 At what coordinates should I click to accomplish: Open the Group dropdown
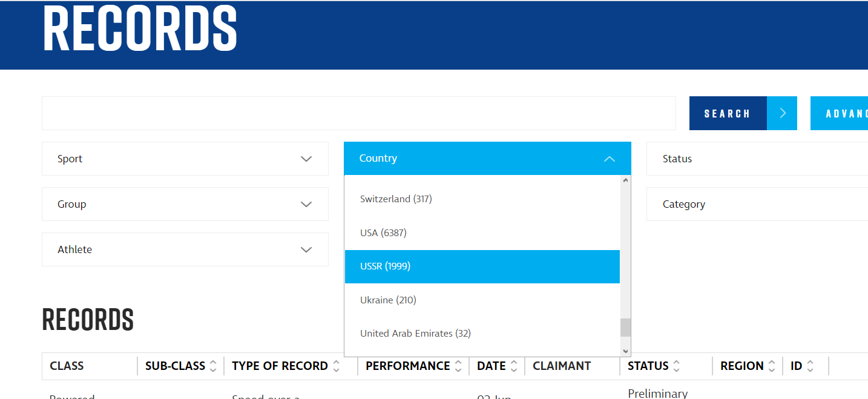coord(185,204)
